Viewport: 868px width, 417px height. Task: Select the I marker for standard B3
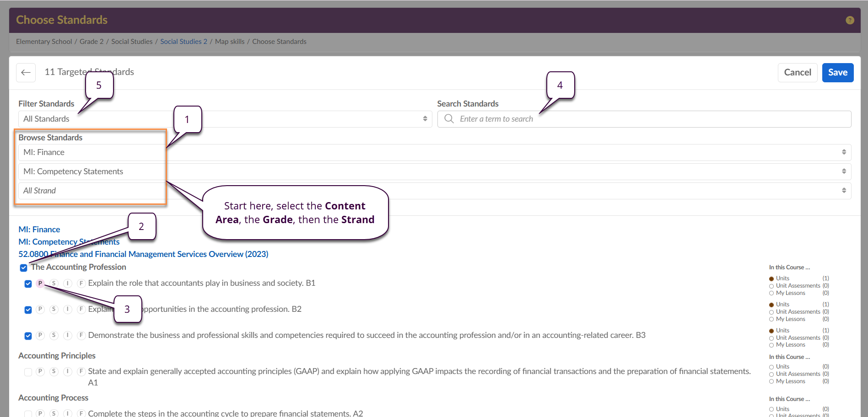(68, 336)
